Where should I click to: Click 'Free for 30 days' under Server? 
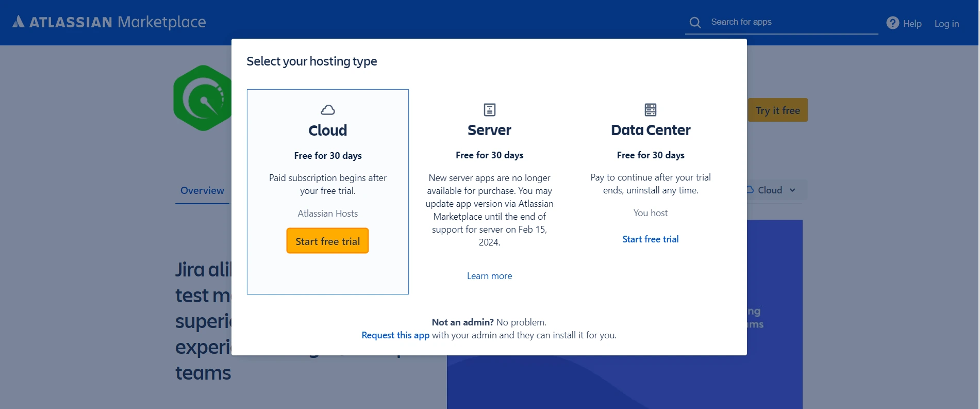pos(490,155)
